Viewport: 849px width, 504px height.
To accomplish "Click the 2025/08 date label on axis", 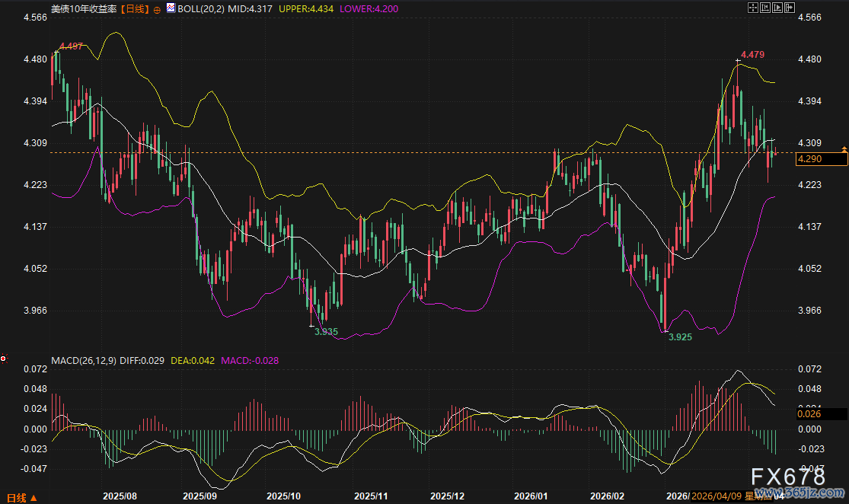I will coord(120,496).
